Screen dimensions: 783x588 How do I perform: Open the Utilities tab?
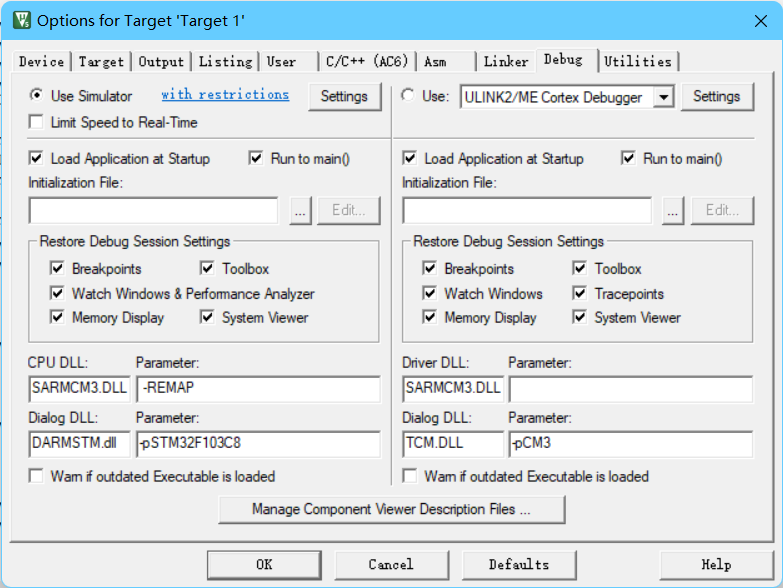click(638, 62)
